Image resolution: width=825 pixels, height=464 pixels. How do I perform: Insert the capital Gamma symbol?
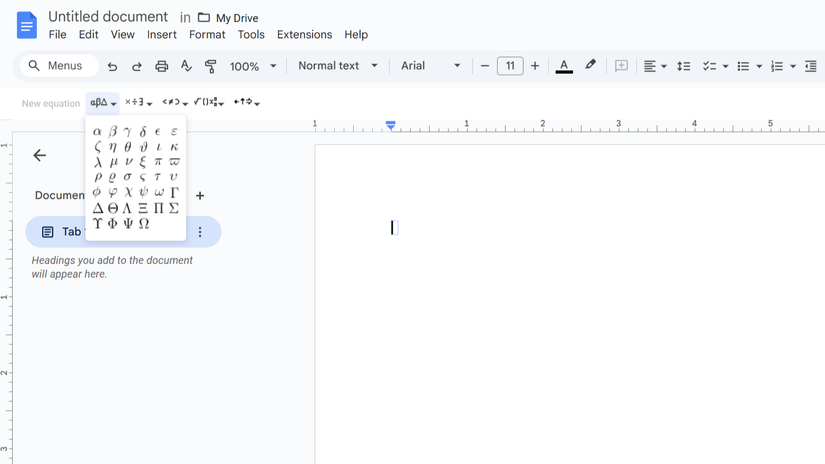(x=174, y=193)
